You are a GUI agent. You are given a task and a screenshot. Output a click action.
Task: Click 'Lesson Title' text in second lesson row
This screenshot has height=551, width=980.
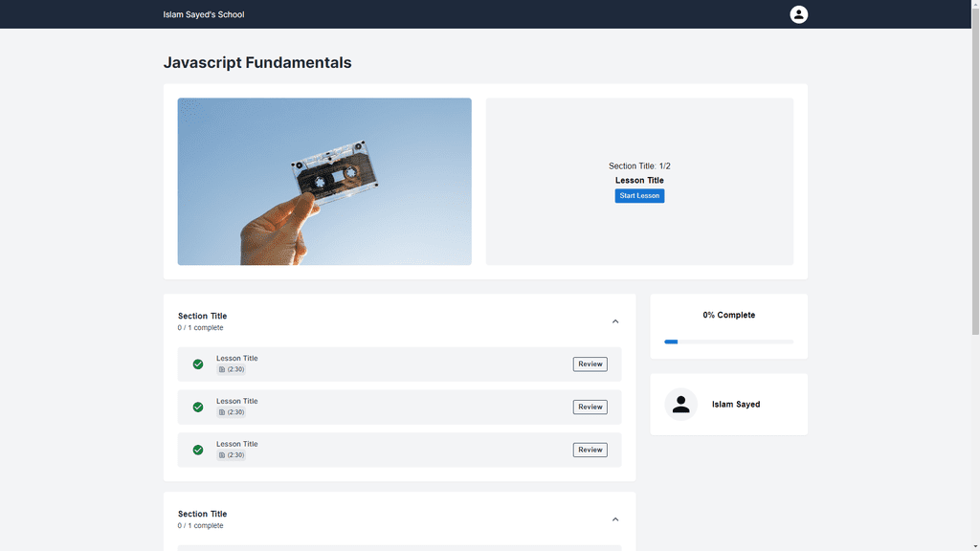click(x=237, y=401)
